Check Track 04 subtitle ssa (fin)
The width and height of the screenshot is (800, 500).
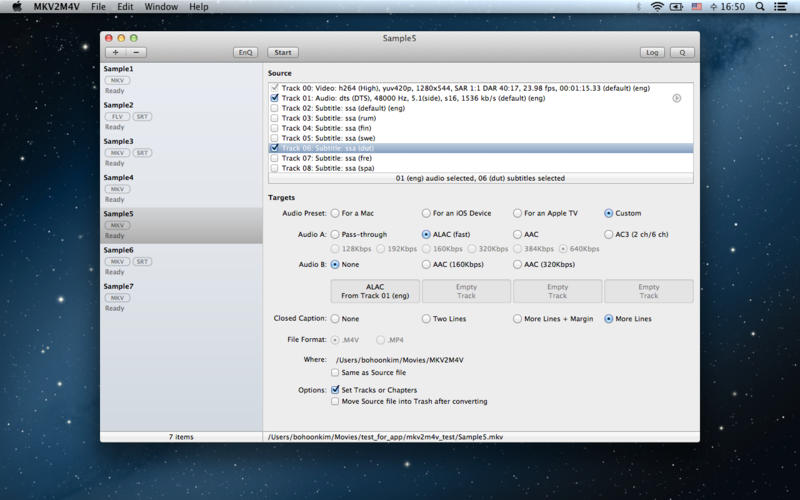(x=274, y=128)
